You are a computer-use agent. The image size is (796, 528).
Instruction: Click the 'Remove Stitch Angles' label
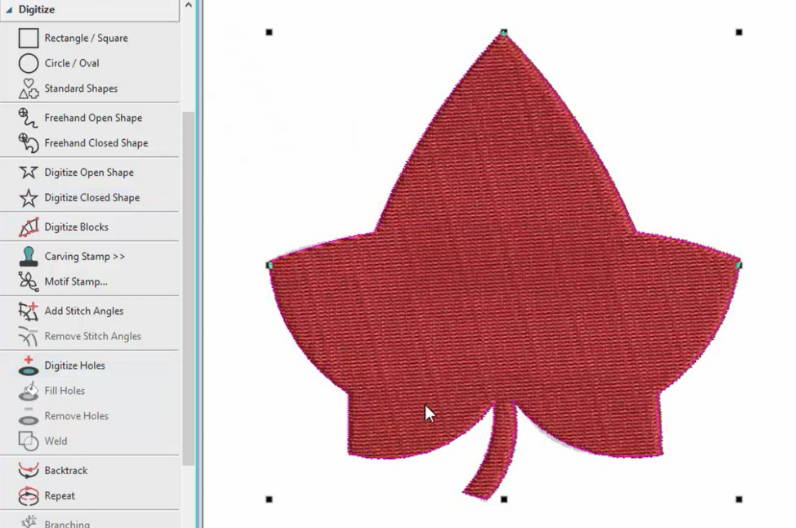[93, 336]
